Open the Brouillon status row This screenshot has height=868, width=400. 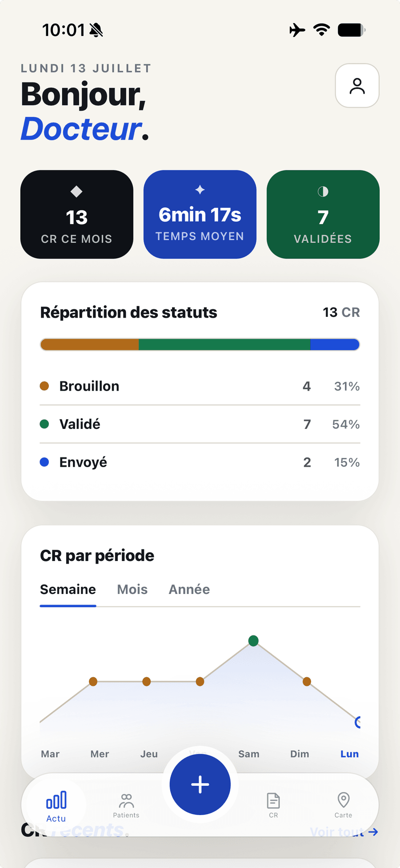(x=200, y=386)
